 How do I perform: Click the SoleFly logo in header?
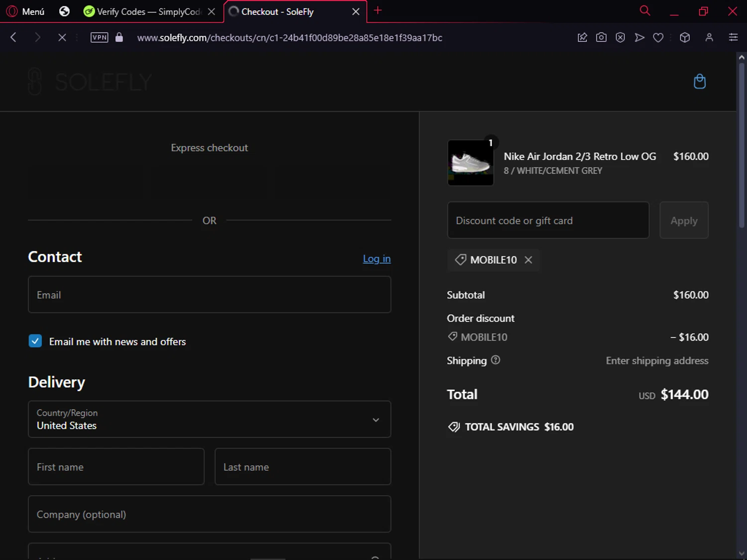(90, 82)
